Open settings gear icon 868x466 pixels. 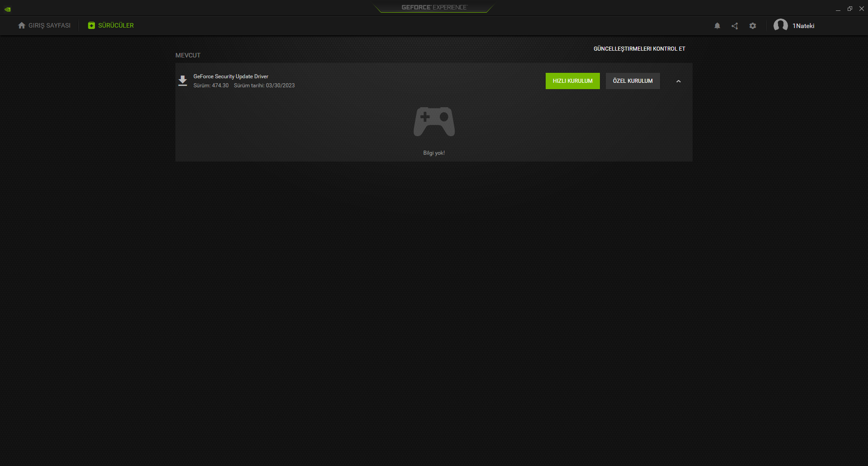tap(753, 26)
